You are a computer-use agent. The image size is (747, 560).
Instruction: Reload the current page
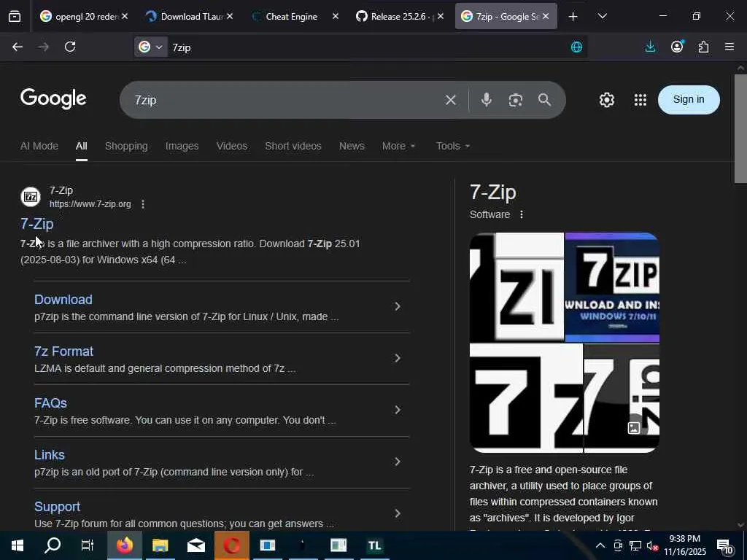click(70, 47)
